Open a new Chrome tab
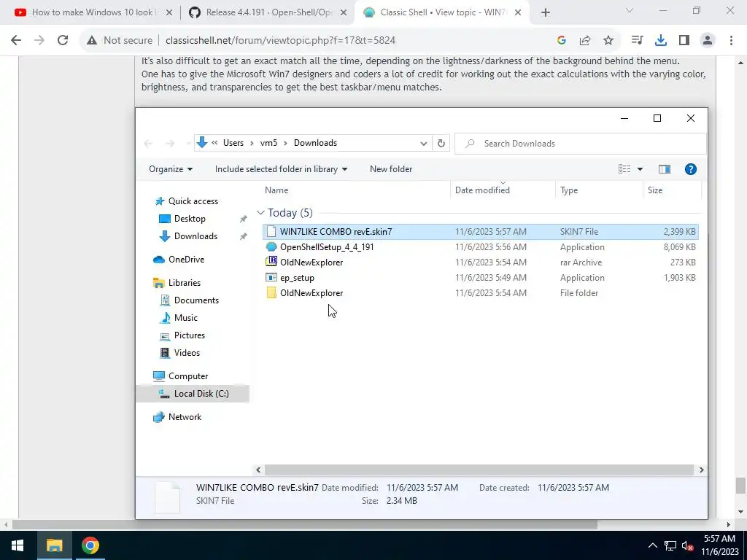The width and height of the screenshot is (747, 560). tap(546, 13)
